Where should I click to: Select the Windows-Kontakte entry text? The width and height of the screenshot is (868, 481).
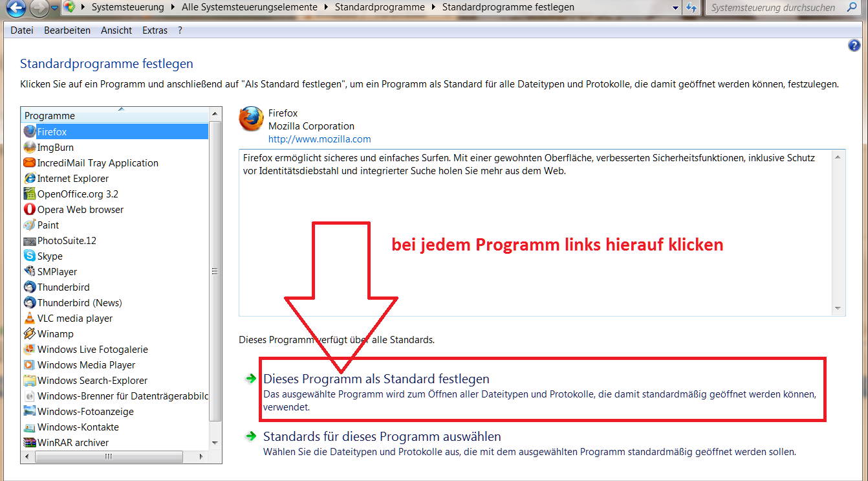(x=78, y=427)
